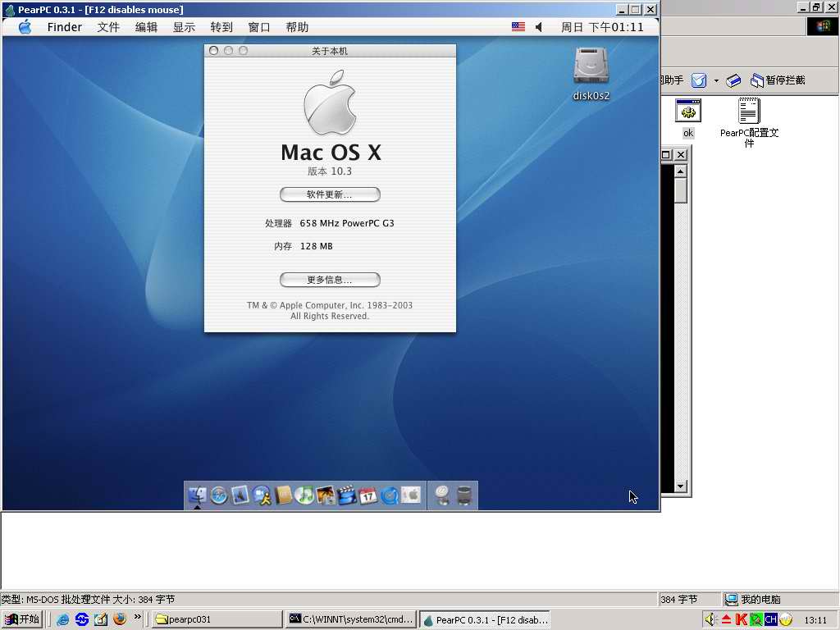
Task: Click the US flag input menu
Action: 518,27
